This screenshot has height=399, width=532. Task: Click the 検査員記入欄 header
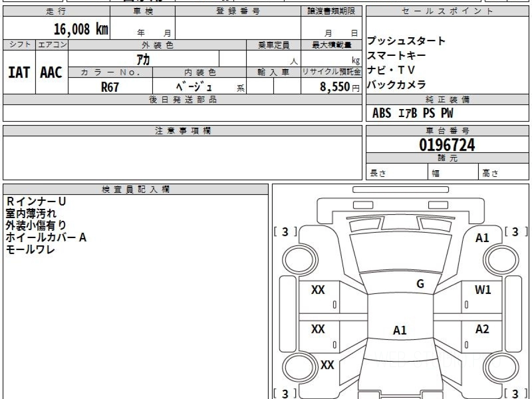click(x=136, y=189)
